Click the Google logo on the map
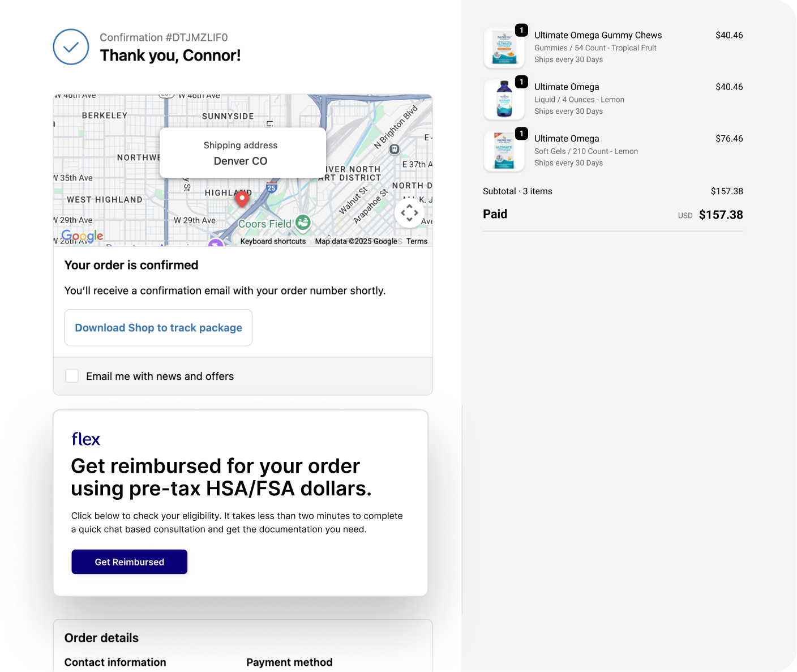The image size is (797, 672). (82, 236)
